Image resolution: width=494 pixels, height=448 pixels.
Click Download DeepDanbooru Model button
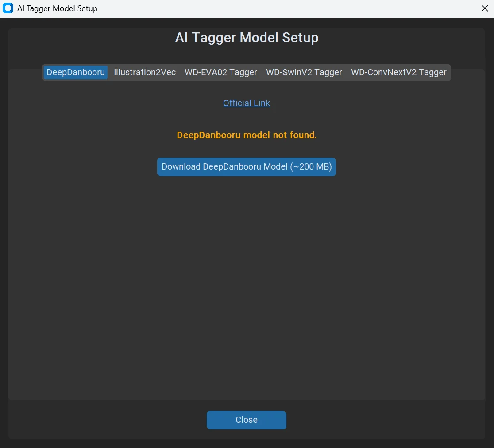click(247, 166)
